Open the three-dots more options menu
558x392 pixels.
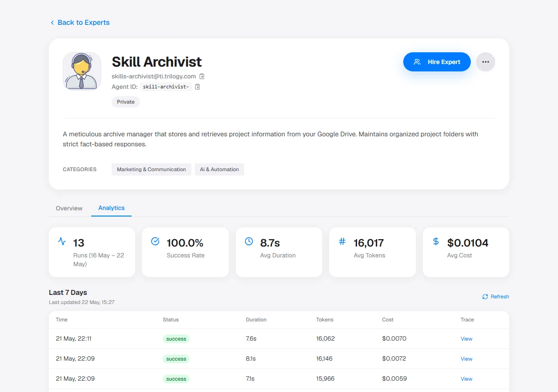[486, 62]
